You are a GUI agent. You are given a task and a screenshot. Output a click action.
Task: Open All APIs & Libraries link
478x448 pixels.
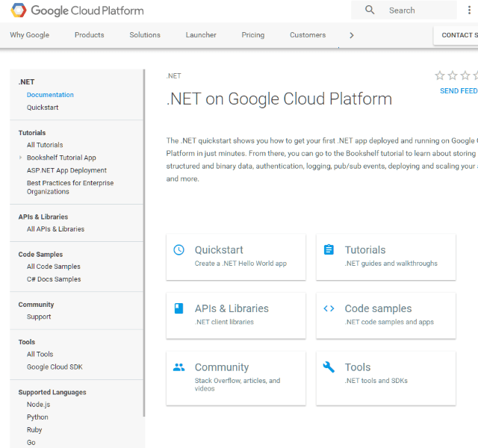pyautogui.click(x=55, y=229)
